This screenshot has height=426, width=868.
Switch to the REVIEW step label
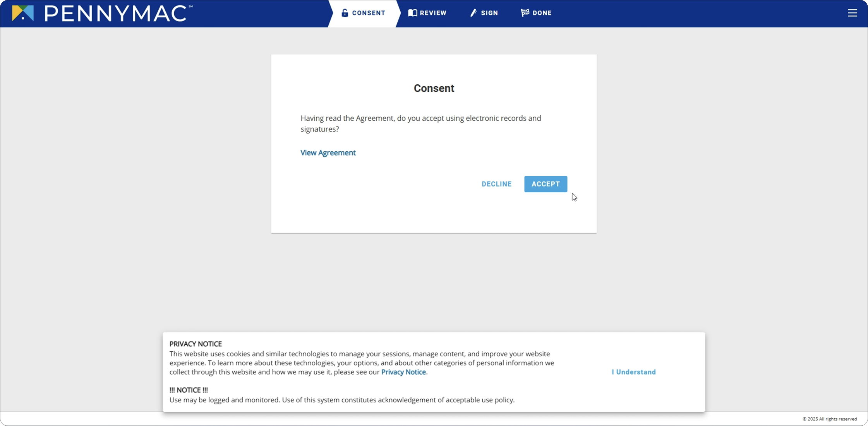pyautogui.click(x=433, y=13)
